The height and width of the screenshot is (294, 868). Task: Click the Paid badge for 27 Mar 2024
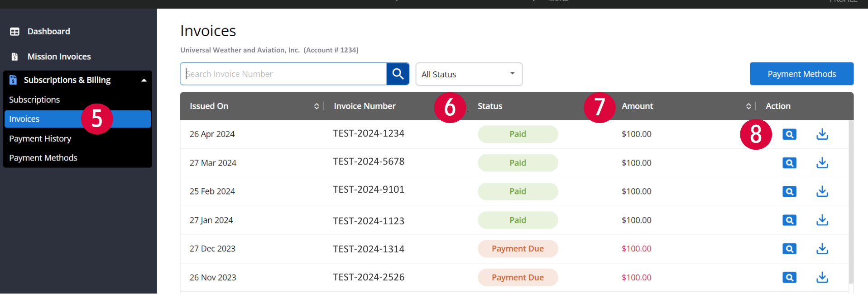coord(518,163)
